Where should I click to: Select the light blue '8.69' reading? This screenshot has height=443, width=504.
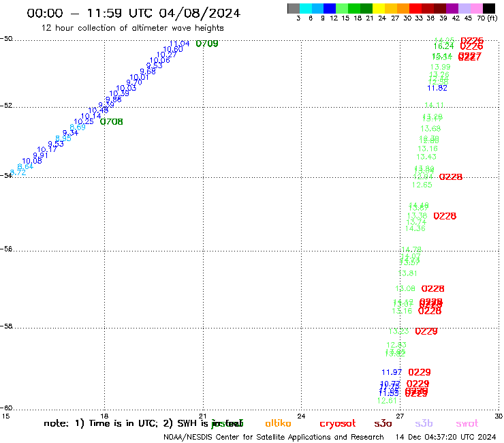point(78,127)
